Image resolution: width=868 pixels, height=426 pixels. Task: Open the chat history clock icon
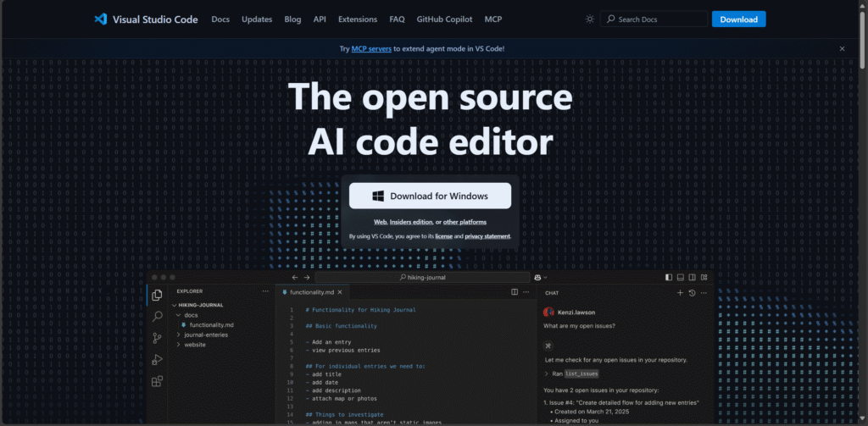[692, 293]
